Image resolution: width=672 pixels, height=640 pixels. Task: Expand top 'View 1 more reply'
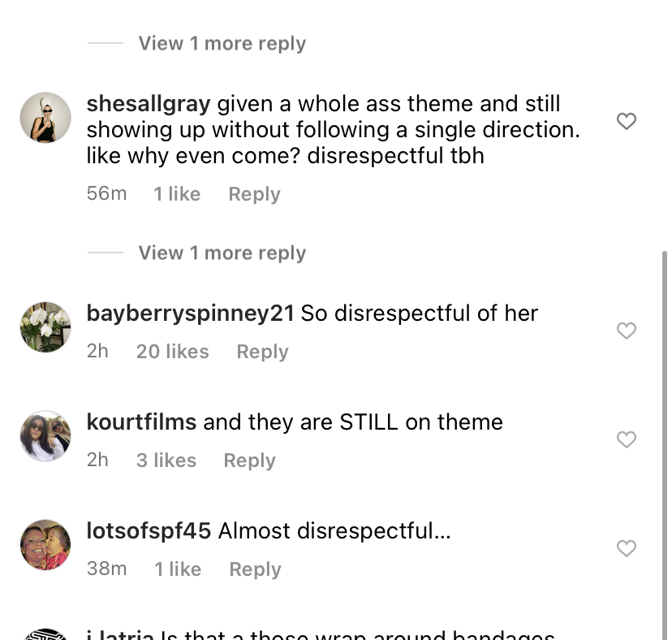click(222, 43)
